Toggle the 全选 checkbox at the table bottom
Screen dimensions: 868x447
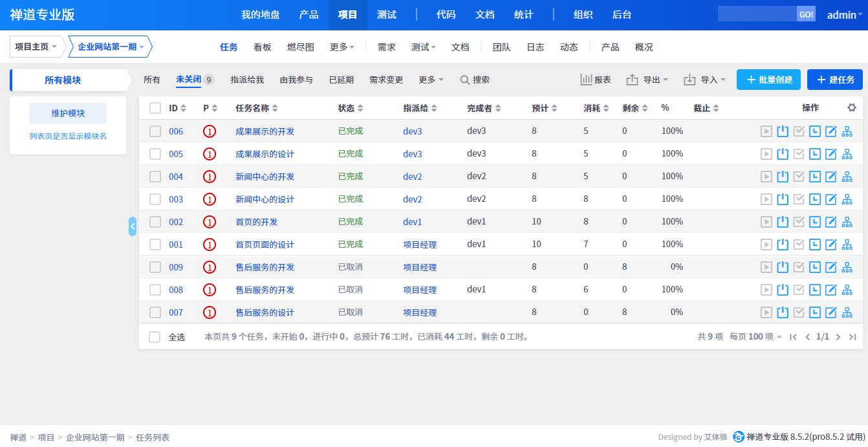[x=155, y=337]
